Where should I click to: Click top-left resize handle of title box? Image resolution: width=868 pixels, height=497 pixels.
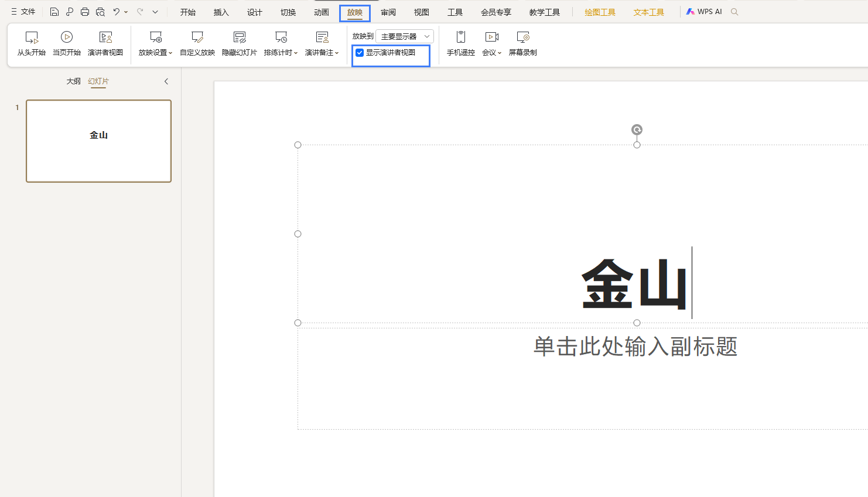298,145
